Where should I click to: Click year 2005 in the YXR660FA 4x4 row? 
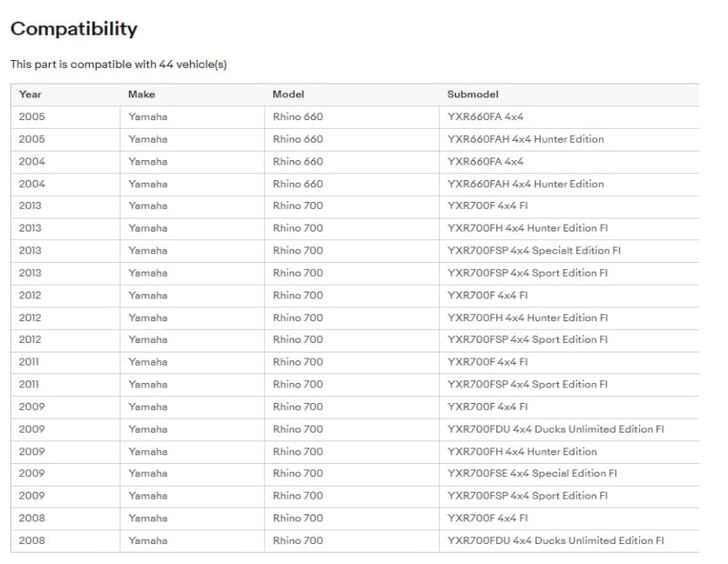coord(32,117)
